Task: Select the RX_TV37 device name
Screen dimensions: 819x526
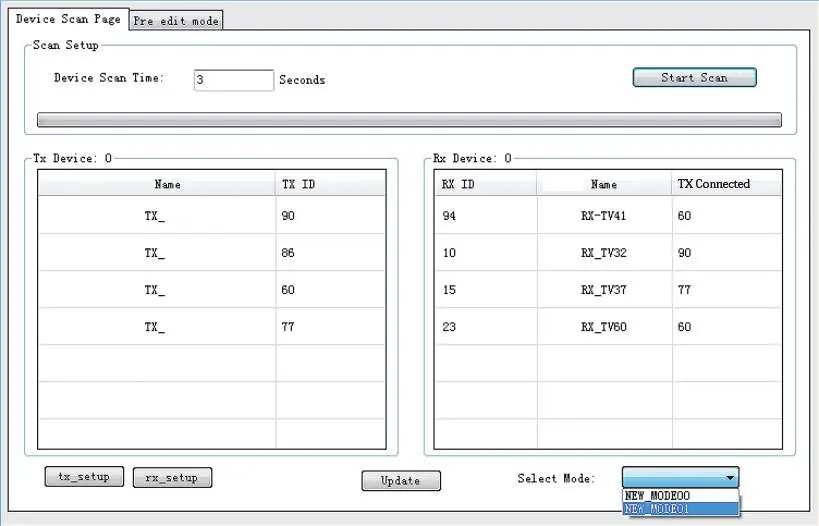Action: (x=603, y=290)
